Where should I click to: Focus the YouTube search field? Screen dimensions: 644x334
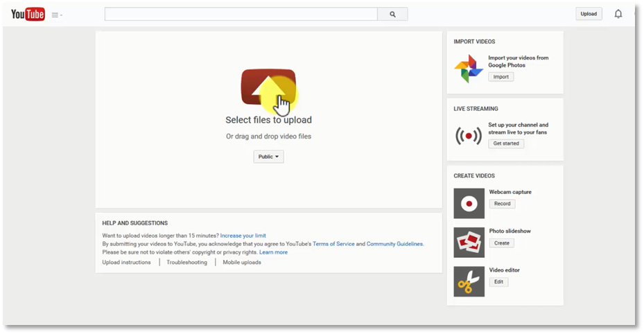click(x=241, y=15)
